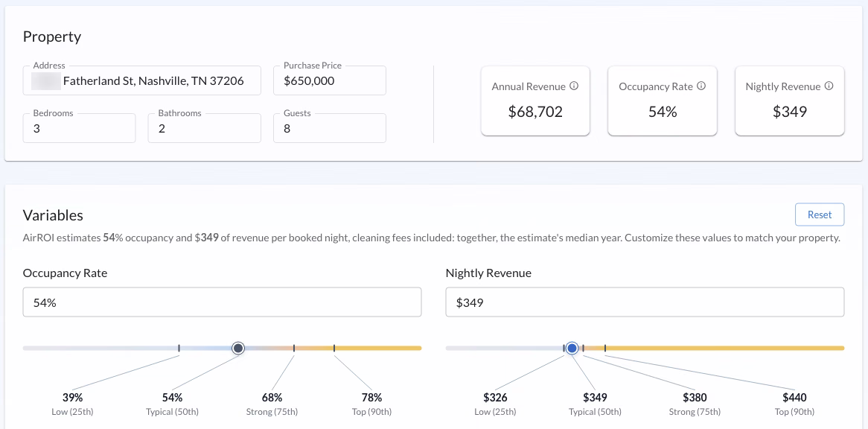Edit the Occupancy Rate 54% input
The width and height of the screenshot is (868, 429).
pos(222,302)
